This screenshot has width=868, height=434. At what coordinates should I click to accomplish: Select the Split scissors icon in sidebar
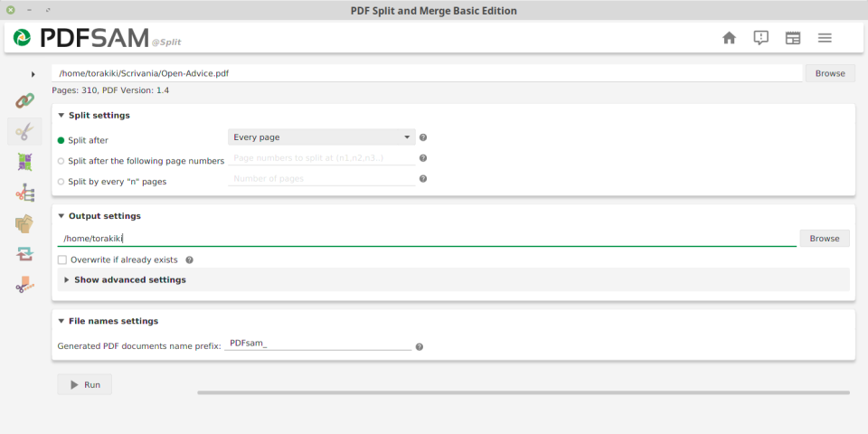point(24,132)
